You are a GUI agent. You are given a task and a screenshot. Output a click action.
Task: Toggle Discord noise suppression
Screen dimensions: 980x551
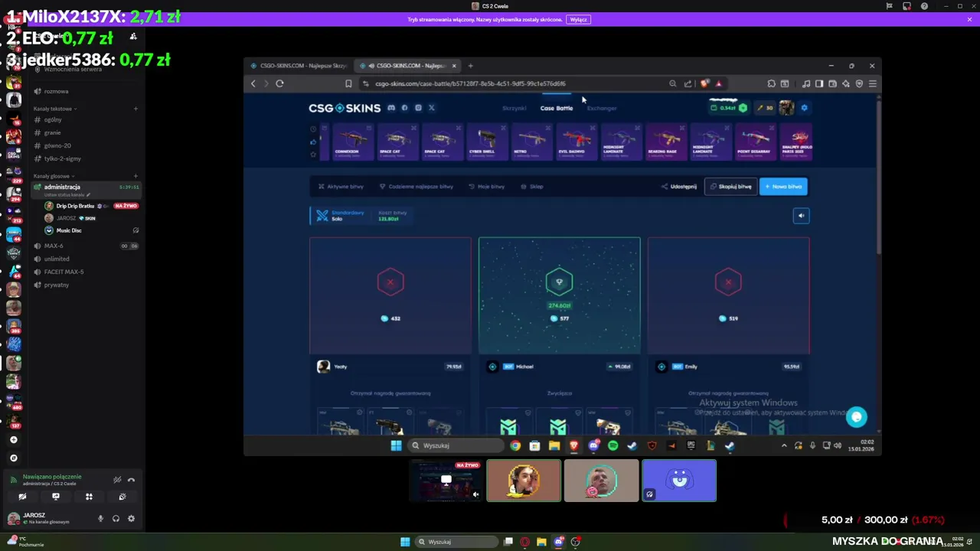point(117,480)
